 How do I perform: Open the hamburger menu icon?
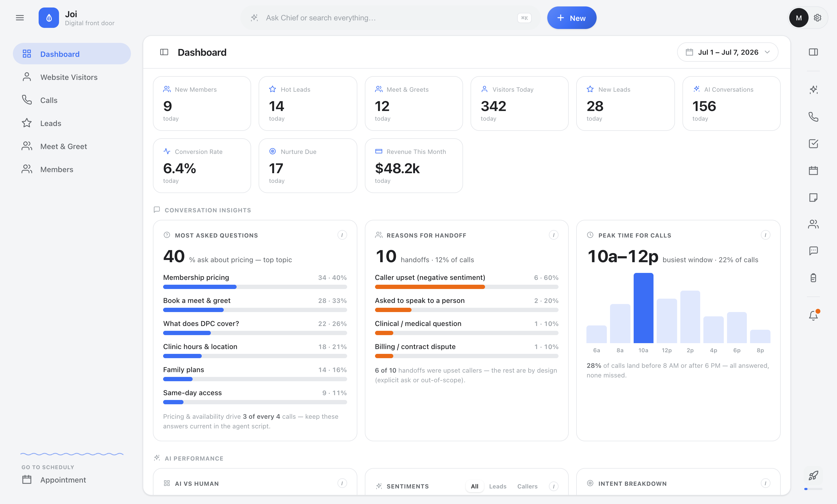point(20,18)
